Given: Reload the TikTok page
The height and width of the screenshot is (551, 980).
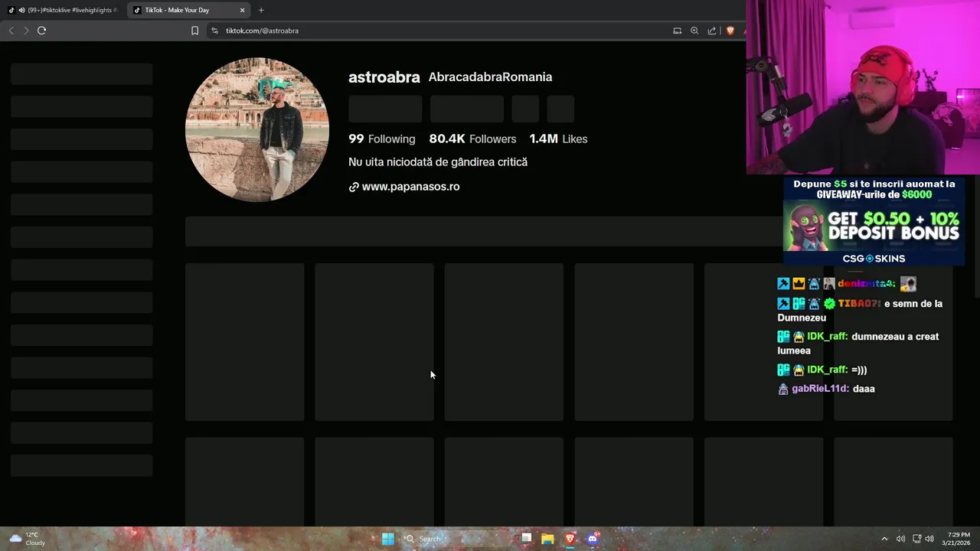Looking at the screenshot, I should coord(41,31).
